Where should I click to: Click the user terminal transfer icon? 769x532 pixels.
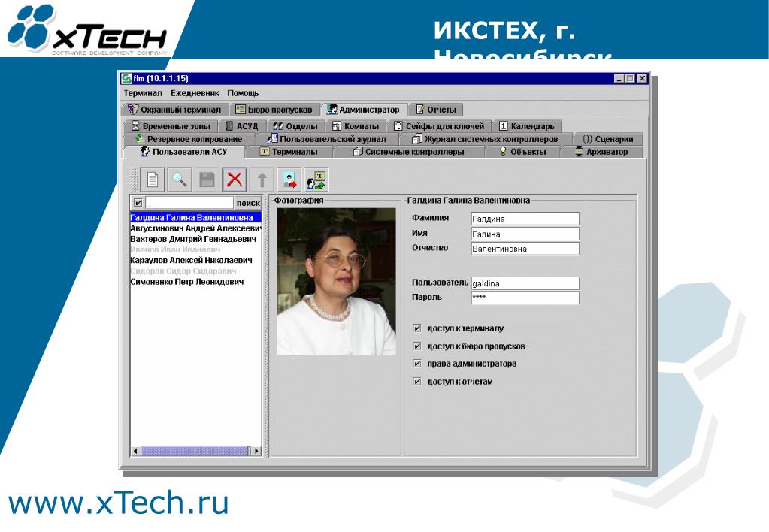point(316,180)
